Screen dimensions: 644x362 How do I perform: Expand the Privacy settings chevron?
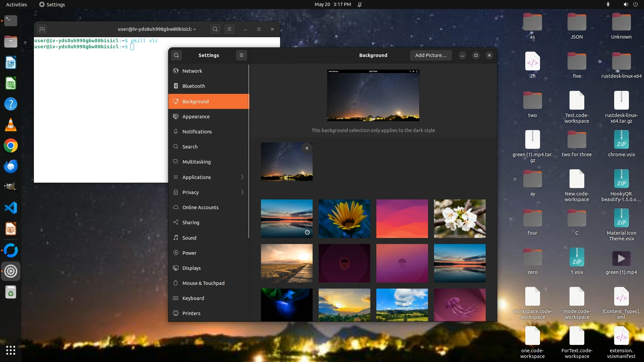[x=242, y=192]
